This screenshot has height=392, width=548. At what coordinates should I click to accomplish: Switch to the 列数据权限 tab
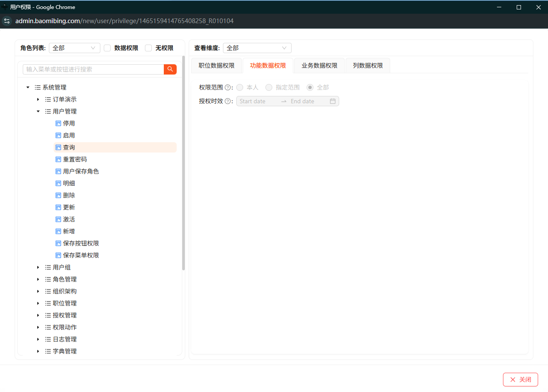(367, 66)
